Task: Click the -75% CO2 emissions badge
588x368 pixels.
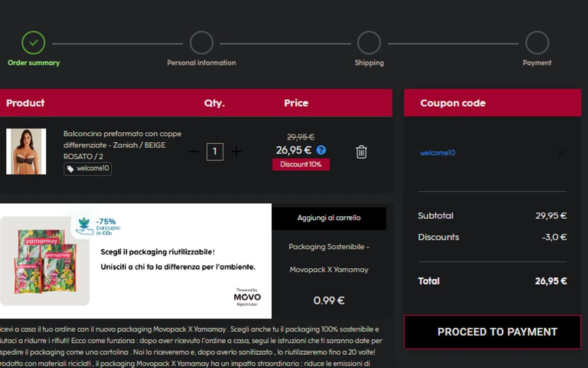Action: 98,227
